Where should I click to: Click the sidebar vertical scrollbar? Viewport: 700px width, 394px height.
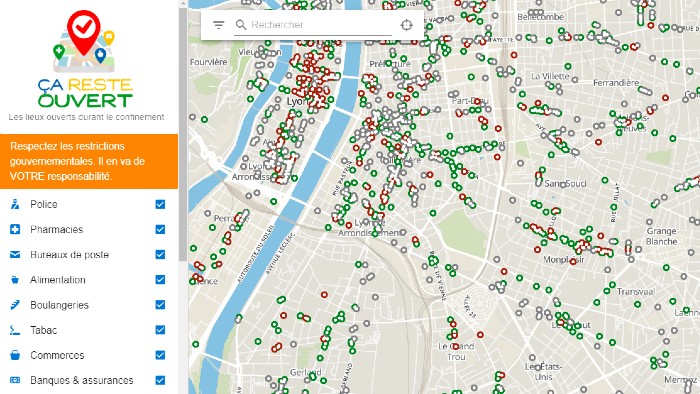[183, 134]
